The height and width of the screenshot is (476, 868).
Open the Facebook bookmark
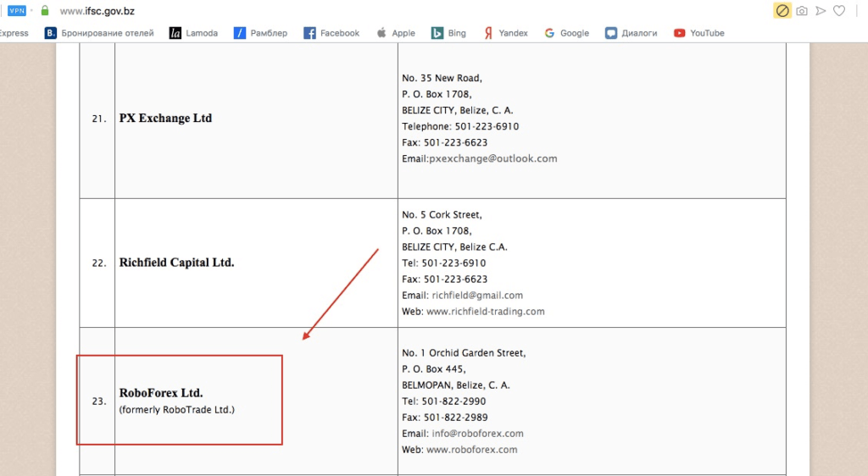point(331,33)
